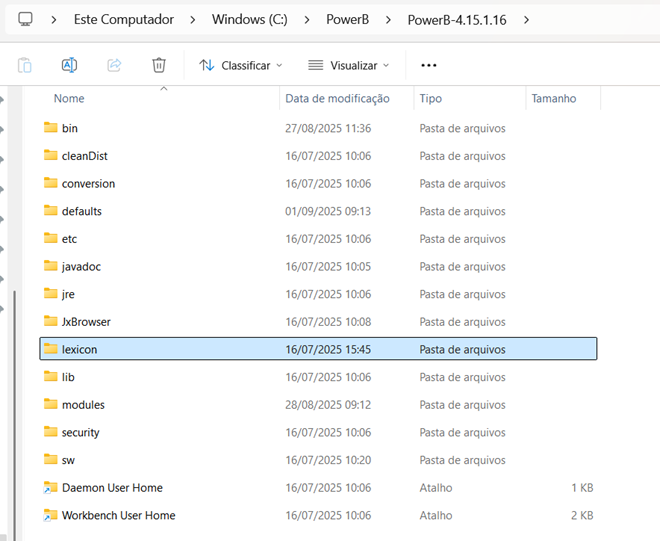The height and width of the screenshot is (541, 660).
Task: Select the modules folder icon
Action: click(x=51, y=404)
